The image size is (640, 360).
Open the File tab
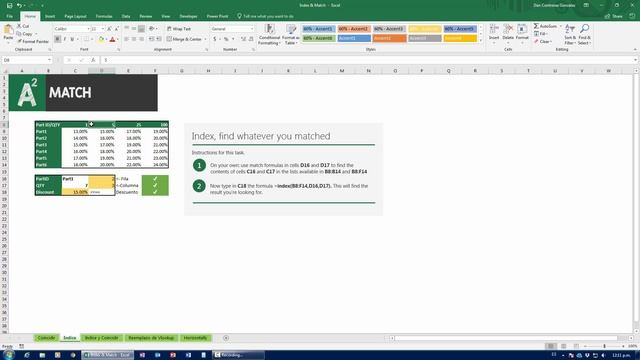(x=9, y=16)
